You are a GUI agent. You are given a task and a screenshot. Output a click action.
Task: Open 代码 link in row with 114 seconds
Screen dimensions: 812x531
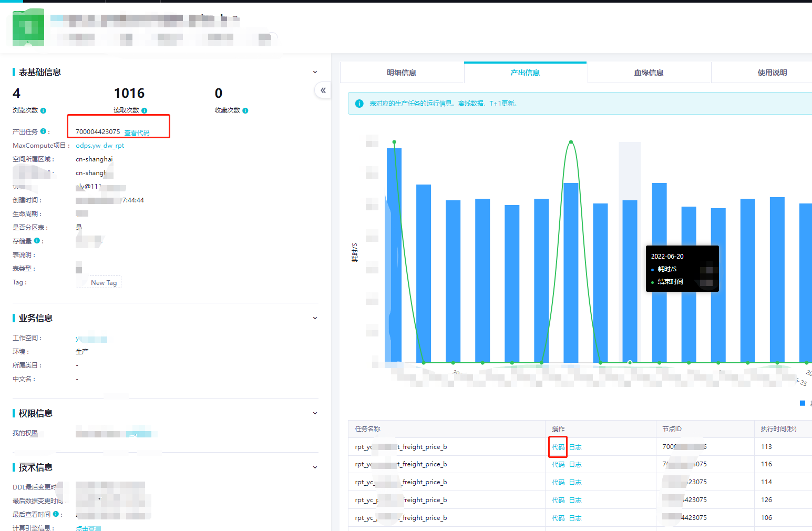pos(558,482)
